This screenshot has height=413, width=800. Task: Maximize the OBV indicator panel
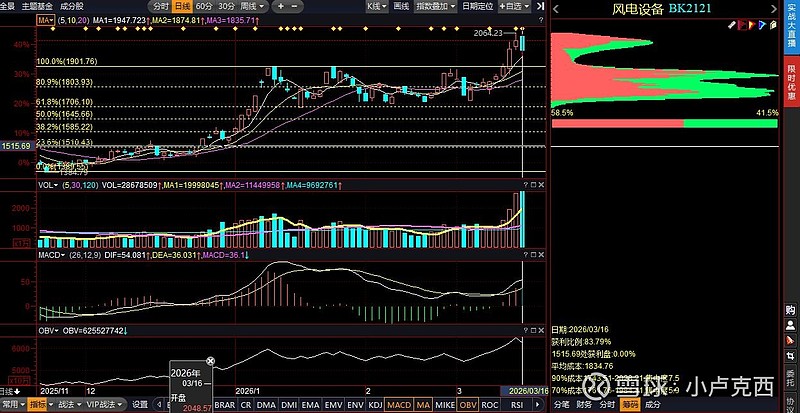(x=533, y=330)
